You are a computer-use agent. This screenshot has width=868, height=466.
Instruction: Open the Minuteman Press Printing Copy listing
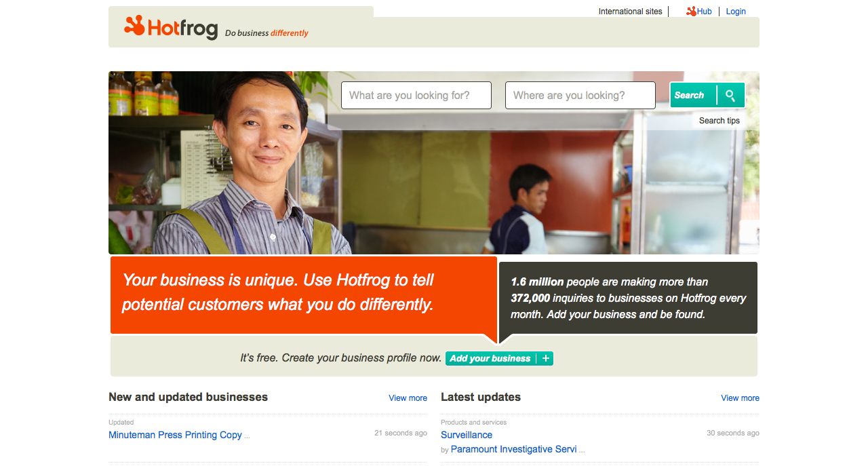[x=175, y=435]
